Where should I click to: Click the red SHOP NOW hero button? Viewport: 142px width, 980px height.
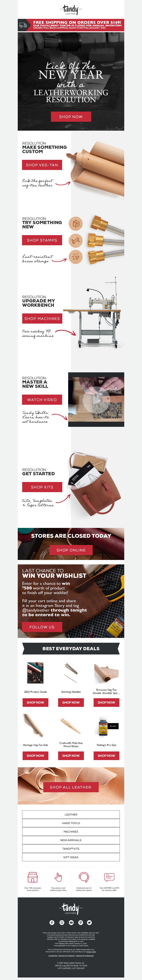tap(71, 117)
